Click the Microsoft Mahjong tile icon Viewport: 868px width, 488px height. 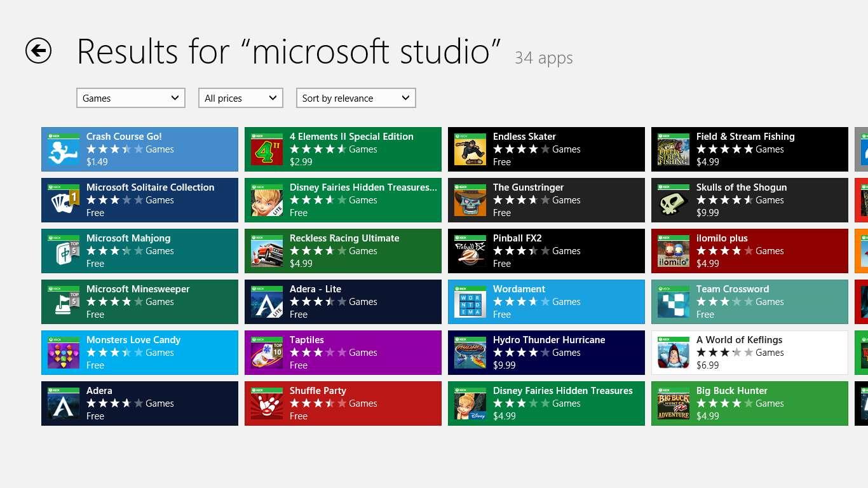pos(64,251)
